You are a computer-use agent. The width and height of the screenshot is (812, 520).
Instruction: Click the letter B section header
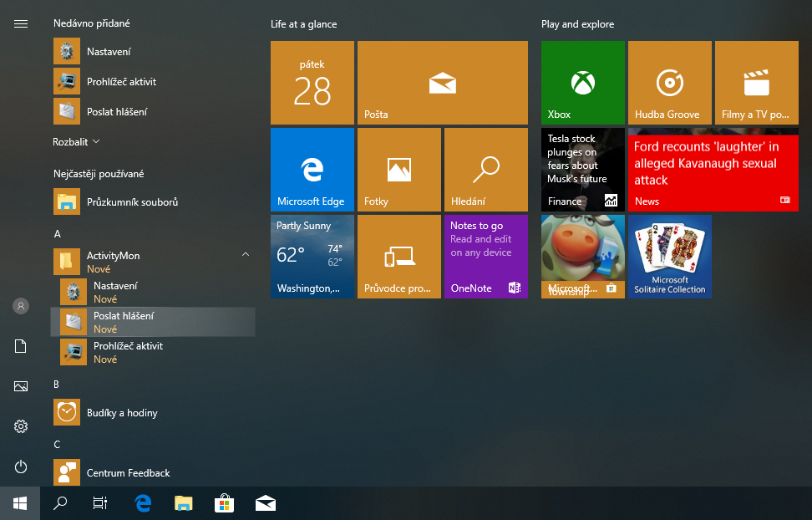(x=57, y=385)
